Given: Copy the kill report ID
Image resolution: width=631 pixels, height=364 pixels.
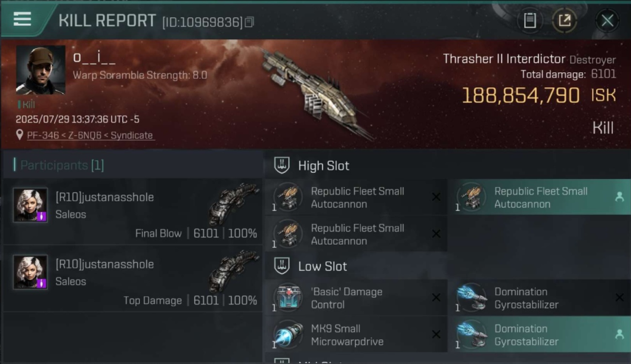Looking at the screenshot, I should pos(249,22).
